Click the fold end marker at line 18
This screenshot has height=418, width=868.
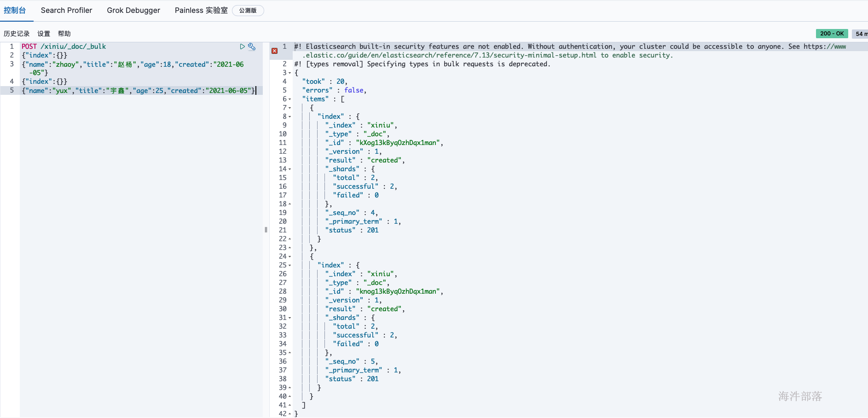tap(290, 204)
